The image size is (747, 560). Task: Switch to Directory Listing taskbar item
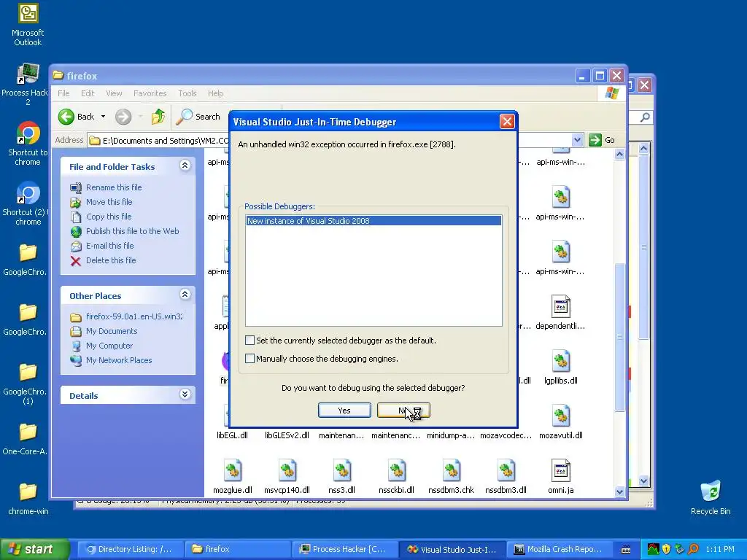[130, 549]
